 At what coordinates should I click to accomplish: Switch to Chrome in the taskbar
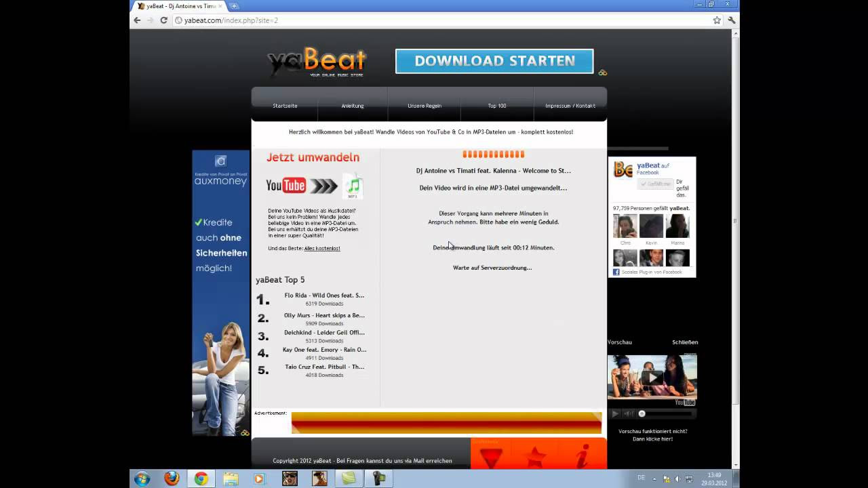[x=201, y=479]
